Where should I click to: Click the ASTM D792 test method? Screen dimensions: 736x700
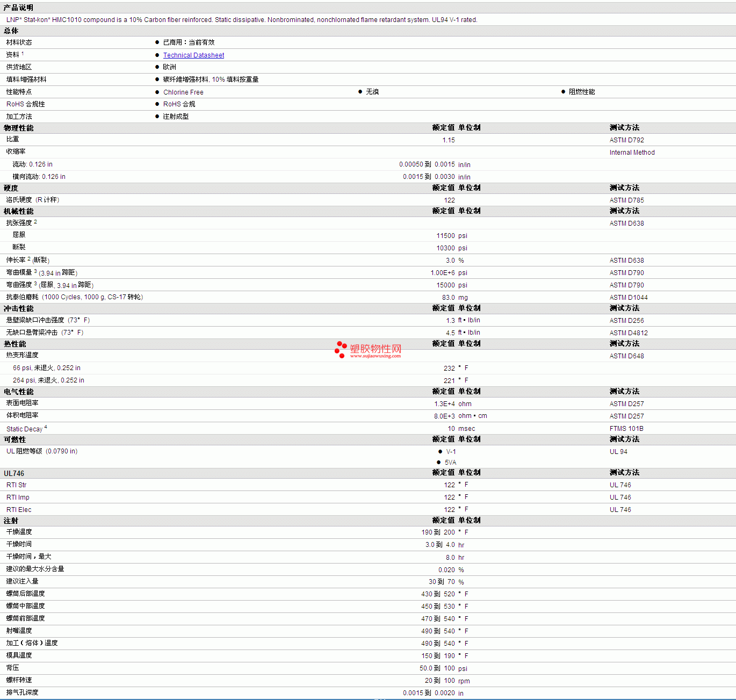(x=626, y=140)
